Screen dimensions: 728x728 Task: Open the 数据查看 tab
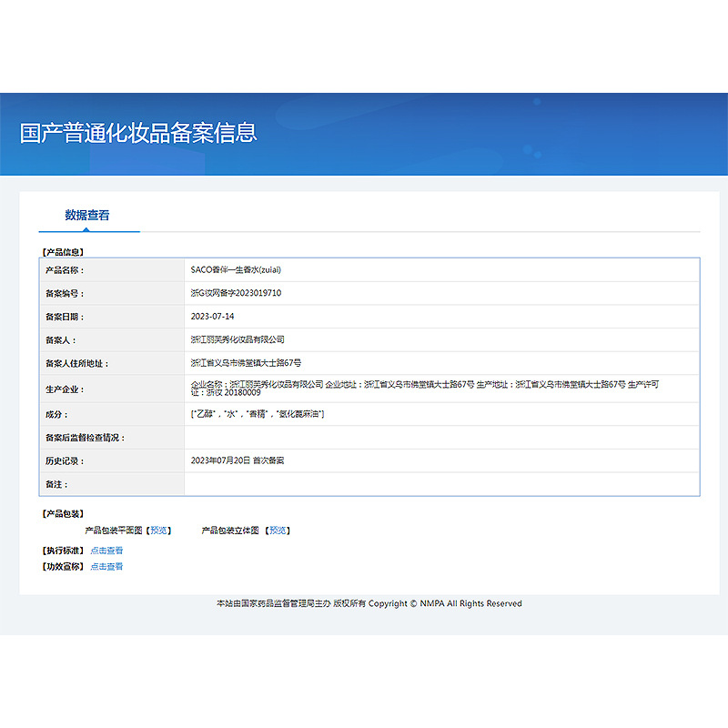point(87,215)
